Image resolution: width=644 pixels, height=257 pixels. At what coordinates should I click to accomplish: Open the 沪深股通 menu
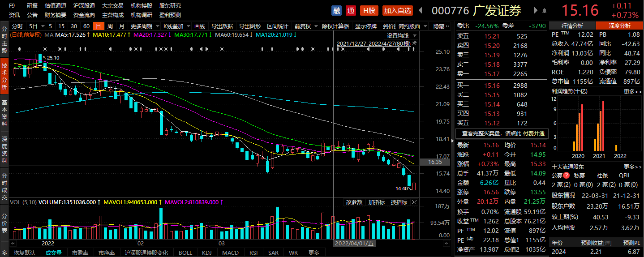coord(84,6)
